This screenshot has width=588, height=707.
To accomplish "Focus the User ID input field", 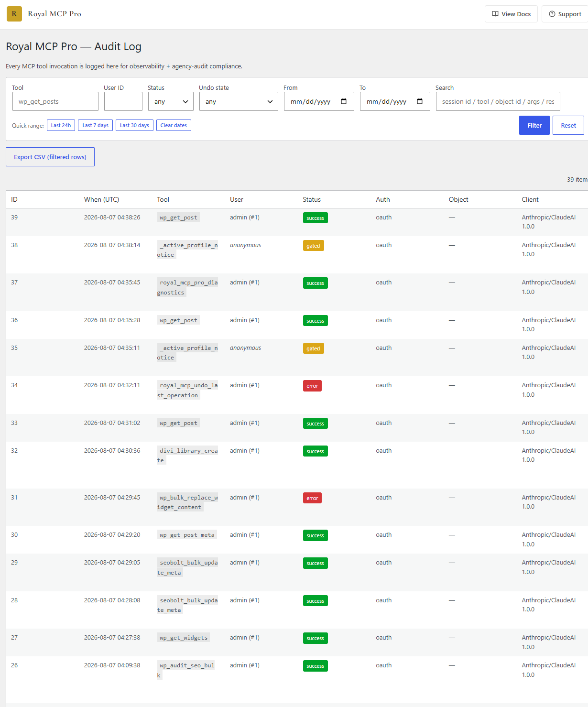I will coord(123,101).
